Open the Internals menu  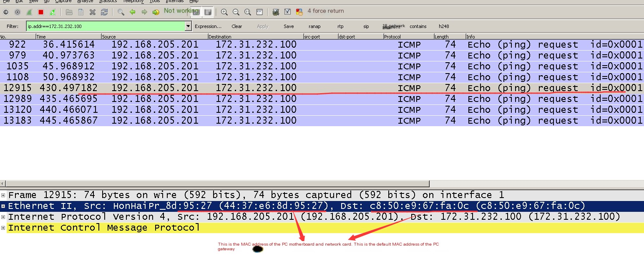pyautogui.click(x=174, y=1)
